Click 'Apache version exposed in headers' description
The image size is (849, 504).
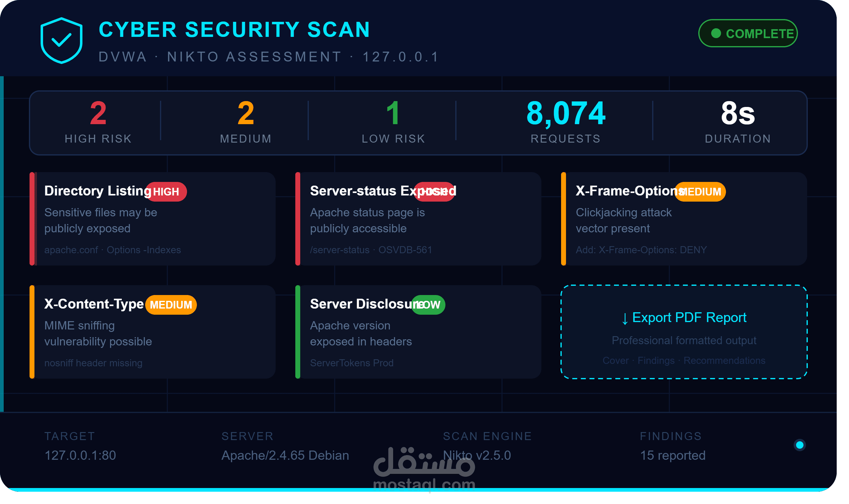tap(361, 333)
